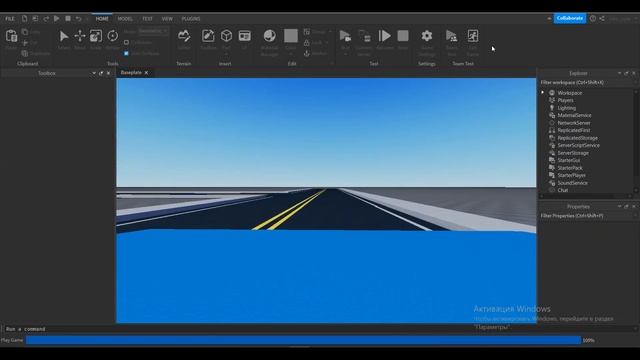The width and height of the screenshot is (640, 360).
Task: Switch to the VIEW ribbon tab
Action: point(167,19)
